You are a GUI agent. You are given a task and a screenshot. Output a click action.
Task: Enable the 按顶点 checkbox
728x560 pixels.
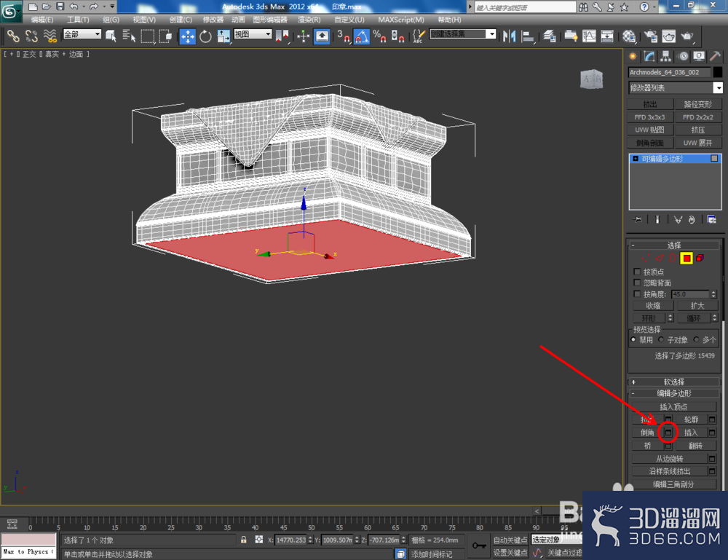(x=637, y=272)
